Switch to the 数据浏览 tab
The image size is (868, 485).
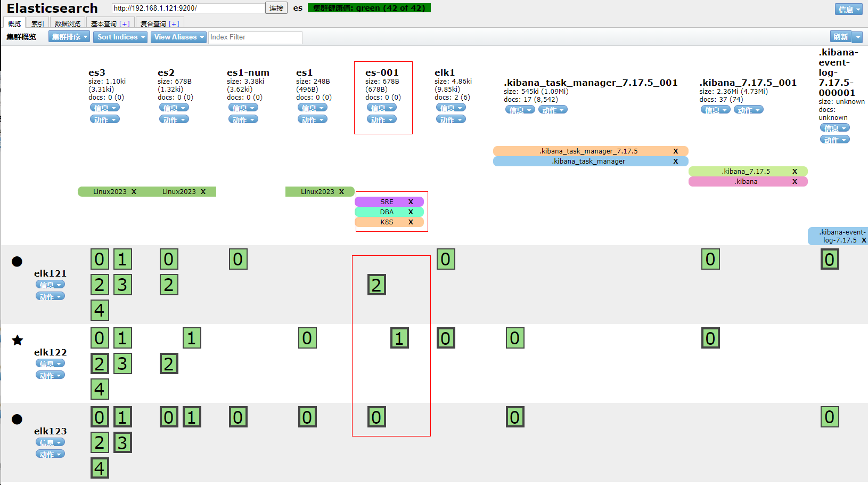tap(67, 23)
